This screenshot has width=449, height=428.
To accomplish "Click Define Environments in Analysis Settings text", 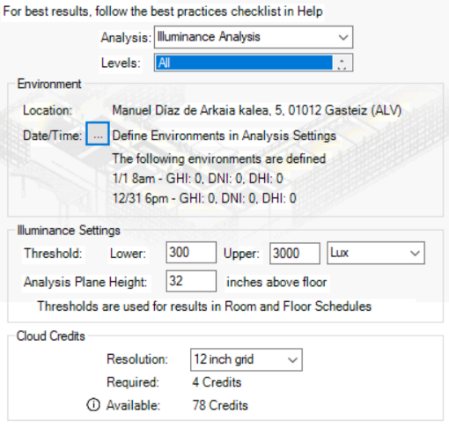I will (x=224, y=136).
